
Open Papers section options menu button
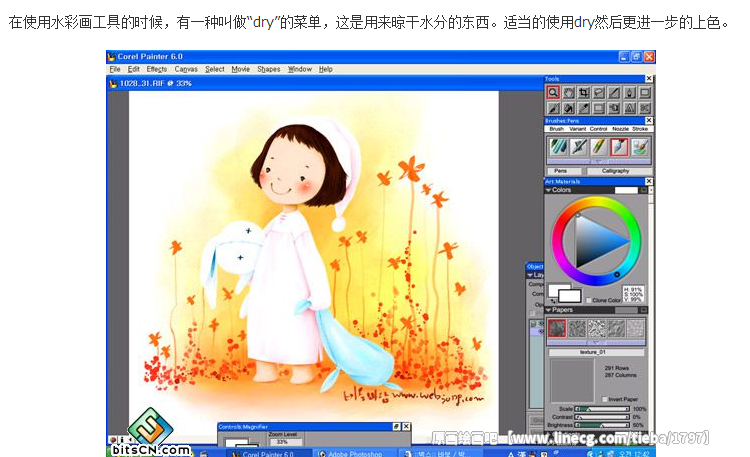click(644, 310)
